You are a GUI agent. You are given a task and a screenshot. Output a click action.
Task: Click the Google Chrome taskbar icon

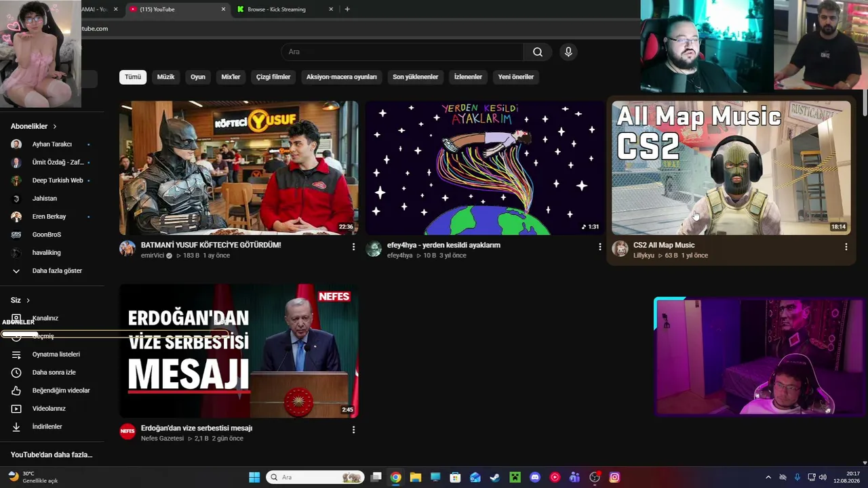pos(396,477)
